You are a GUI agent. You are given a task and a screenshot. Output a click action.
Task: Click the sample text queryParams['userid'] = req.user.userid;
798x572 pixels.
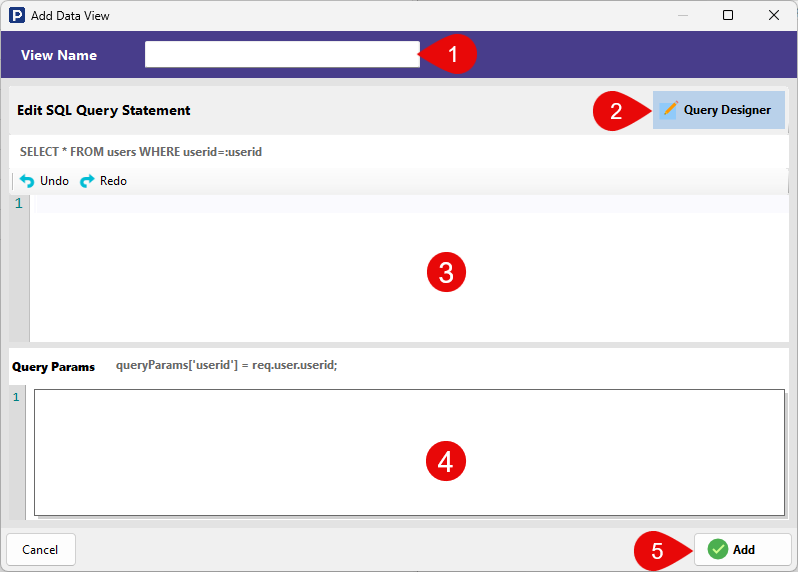tap(226, 365)
